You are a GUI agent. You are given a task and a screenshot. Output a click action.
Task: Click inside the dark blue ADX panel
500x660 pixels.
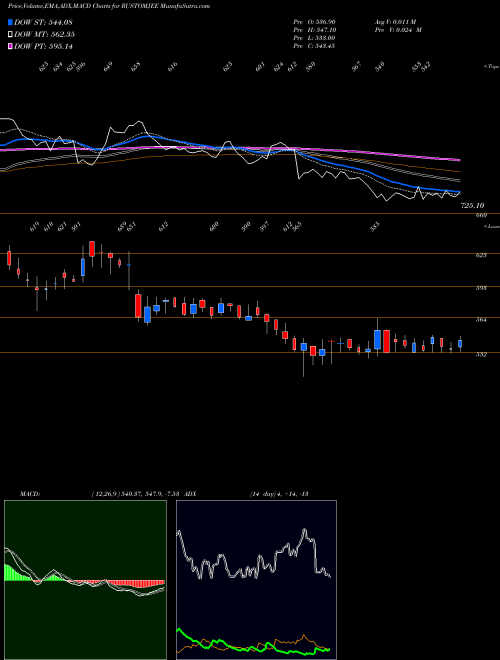tap(256, 580)
